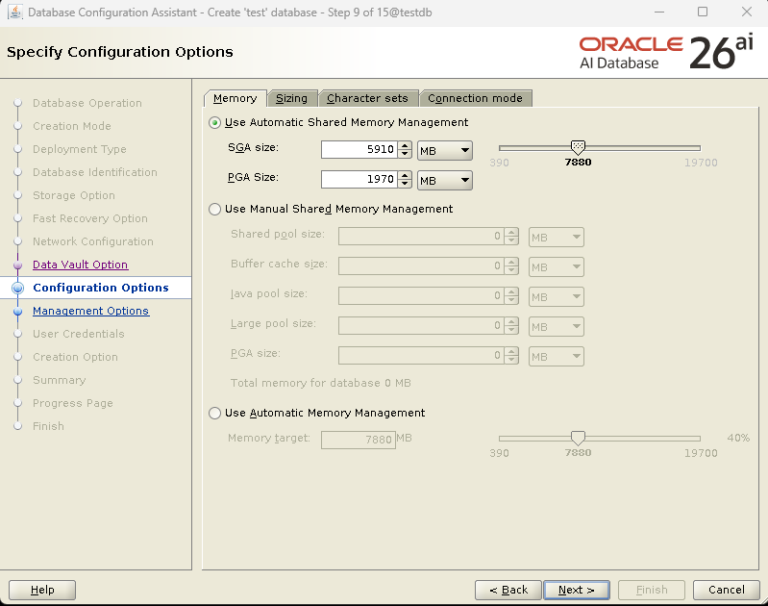This screenshot has width=768, height=606.
Task: Open the SGA size unit dropdown
Action: pos(445,151)
